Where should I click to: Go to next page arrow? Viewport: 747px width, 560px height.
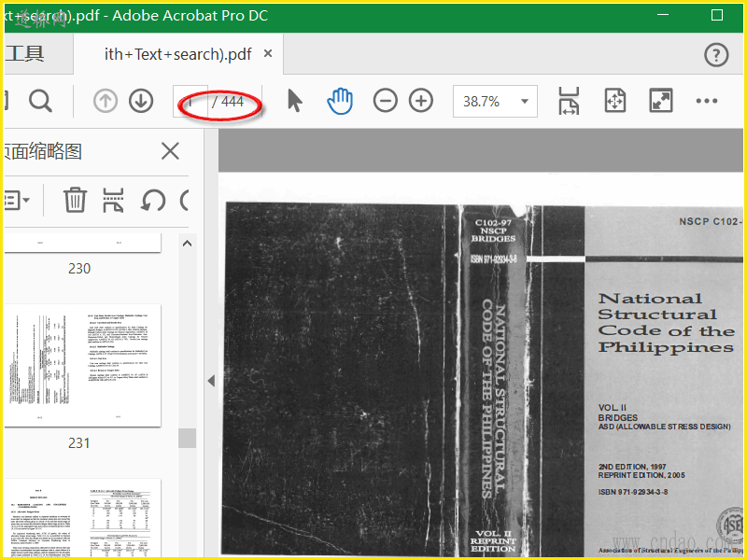click(x=141, y=101)
